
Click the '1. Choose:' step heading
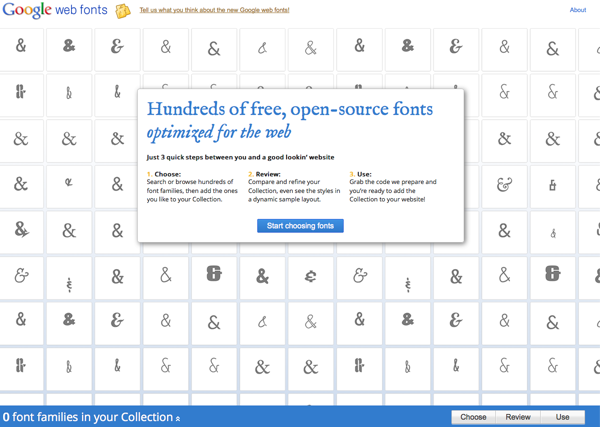(x=164, y=174)
